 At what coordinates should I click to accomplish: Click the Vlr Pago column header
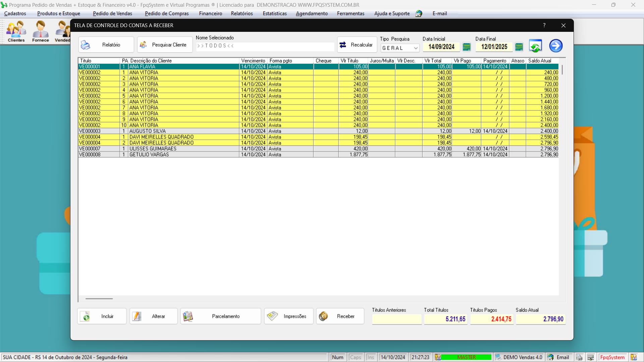467,61
